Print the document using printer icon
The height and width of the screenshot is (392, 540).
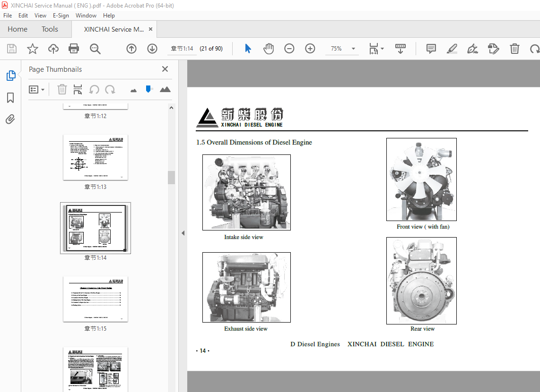click(x=74, y=49)
